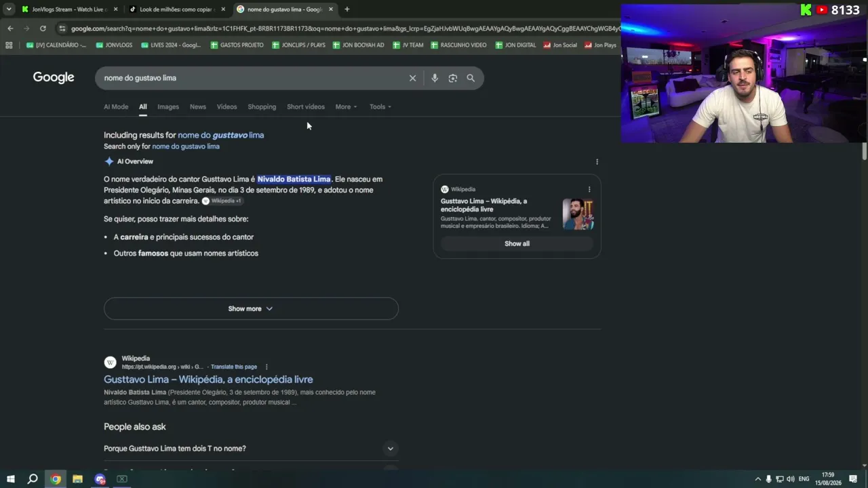Image resolution: width=868 pixels, height=488 pixels.
Task: Open the Windows Start menu
Action: click(x=11, y=479)
